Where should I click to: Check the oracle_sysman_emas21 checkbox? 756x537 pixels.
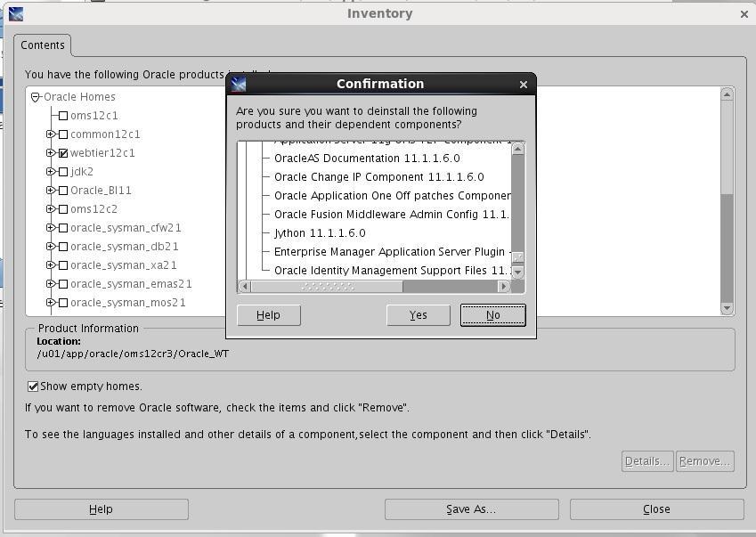63,284
